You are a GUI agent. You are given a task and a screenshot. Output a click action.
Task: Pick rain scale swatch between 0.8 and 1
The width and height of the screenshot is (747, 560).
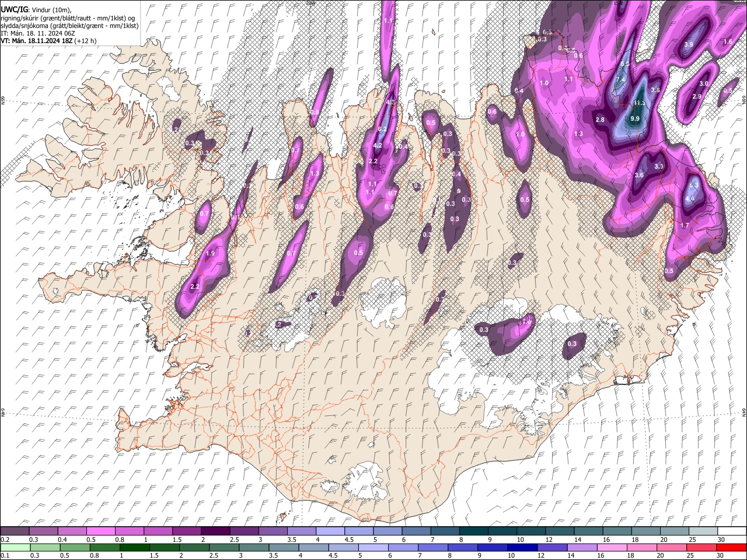click(x=104, y=547)
